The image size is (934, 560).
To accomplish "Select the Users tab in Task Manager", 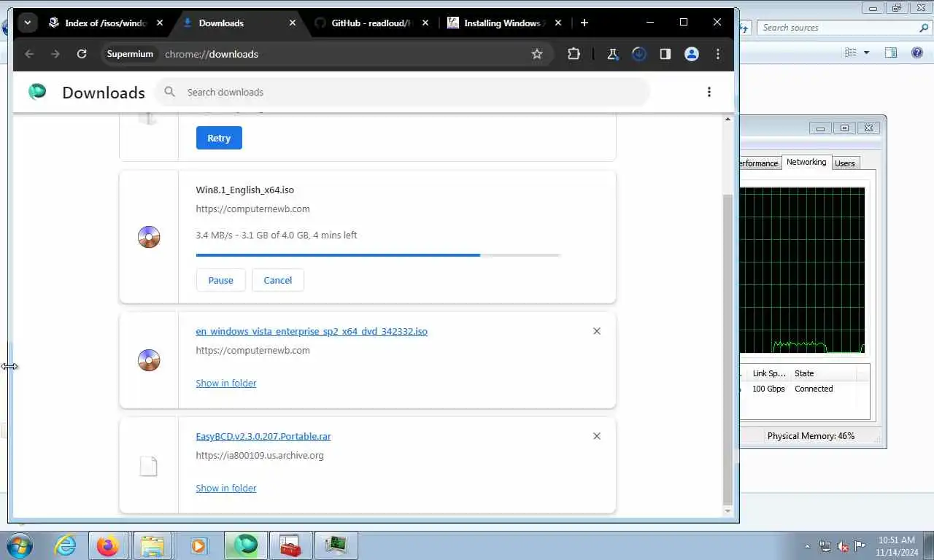I will [x=845, y=163].
